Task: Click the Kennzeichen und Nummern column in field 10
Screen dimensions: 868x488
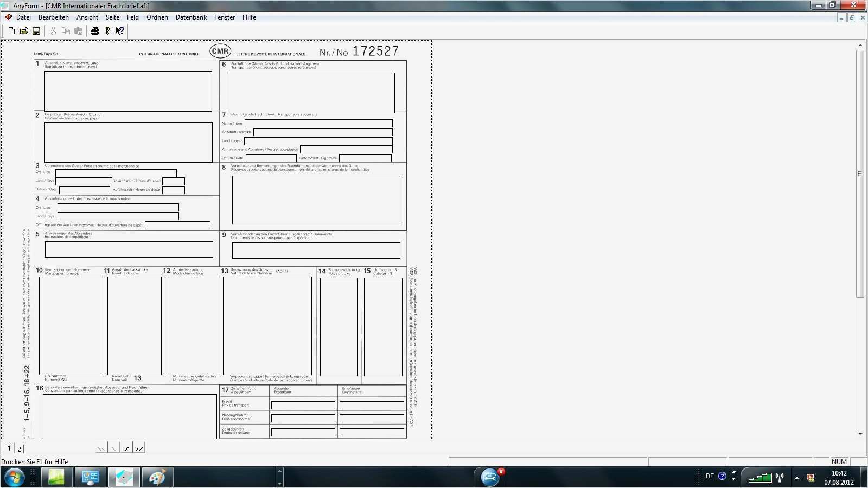Action: pyautogui.click(x=71, y=326)
